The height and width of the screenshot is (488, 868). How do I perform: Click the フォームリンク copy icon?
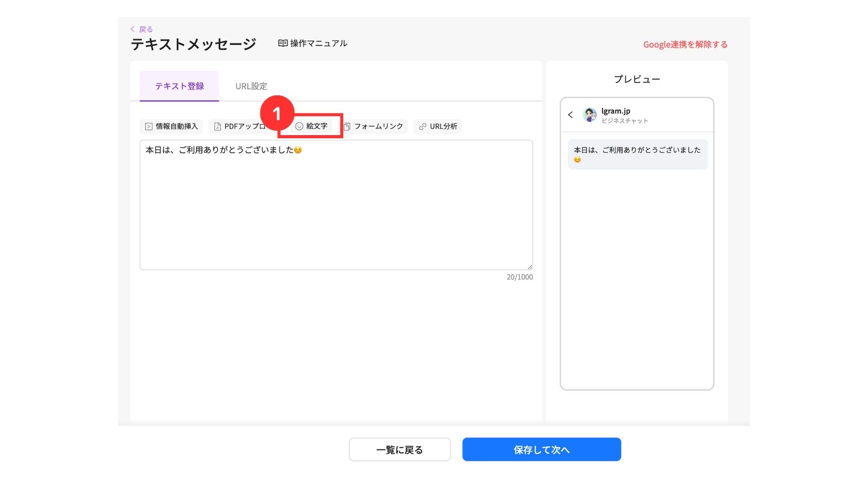point(347,127)
